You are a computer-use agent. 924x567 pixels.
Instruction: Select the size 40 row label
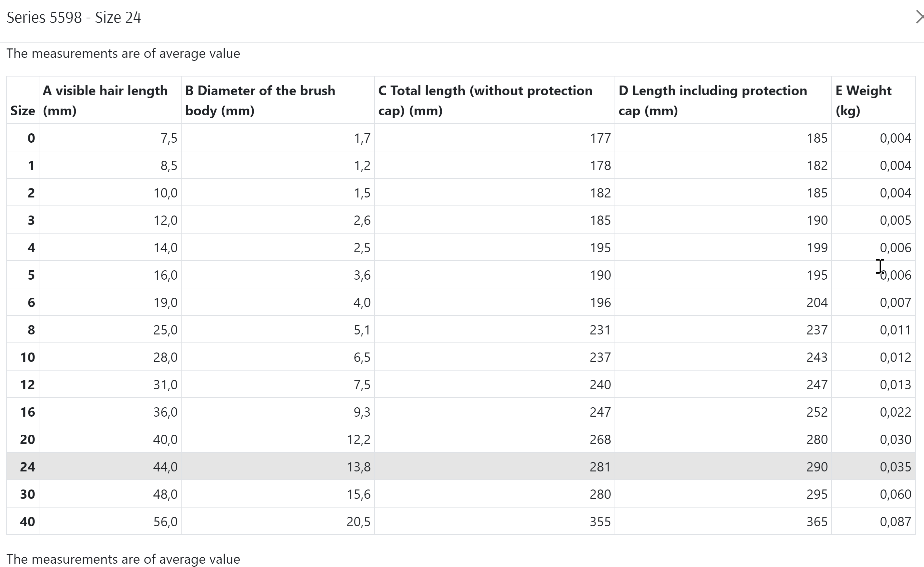click(27, 522)
